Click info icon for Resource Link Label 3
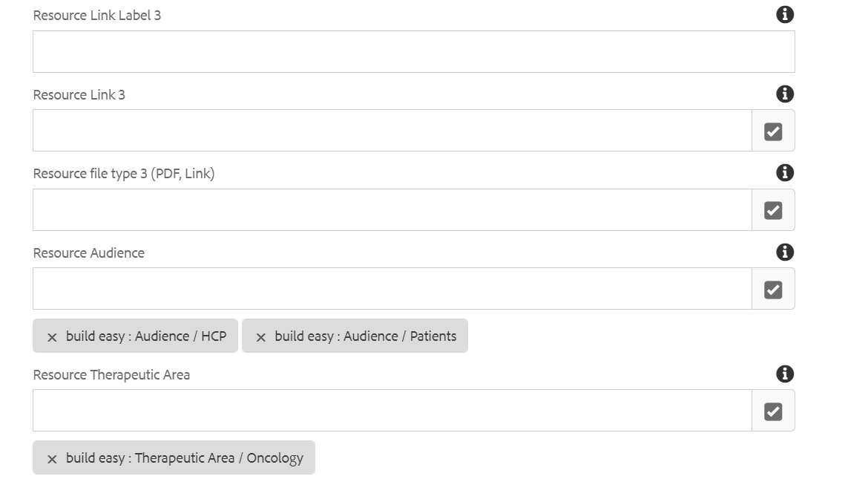The height and width of the screenshot is (479, 868). click(x=784, y=14)
